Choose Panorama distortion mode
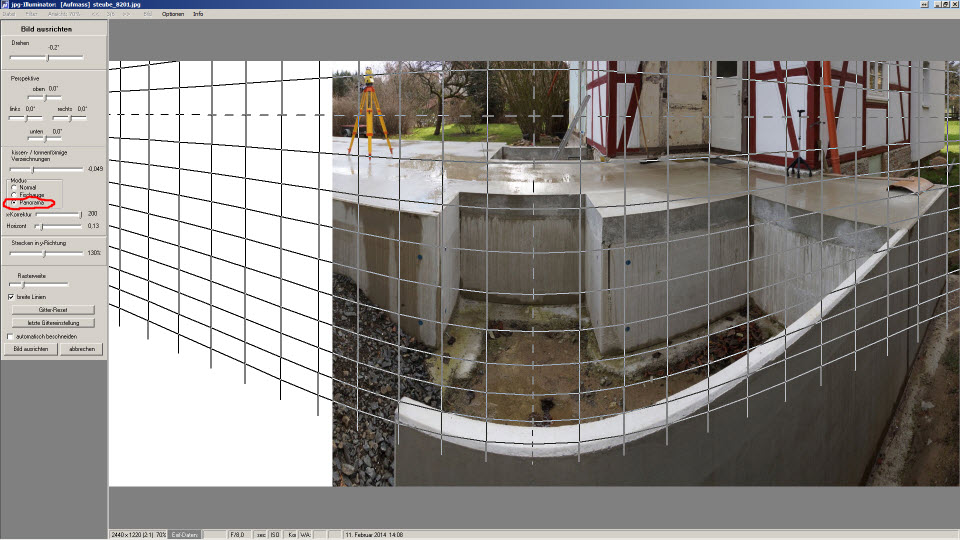This screenshot has width=960, height=540. (x=14, y=202)
